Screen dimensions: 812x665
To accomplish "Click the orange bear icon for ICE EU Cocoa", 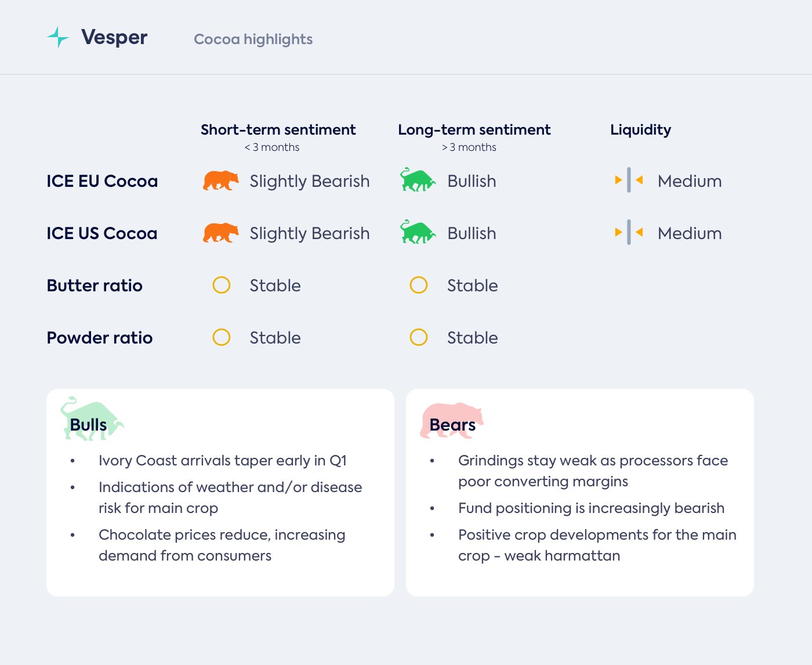I will click(220, 181).
